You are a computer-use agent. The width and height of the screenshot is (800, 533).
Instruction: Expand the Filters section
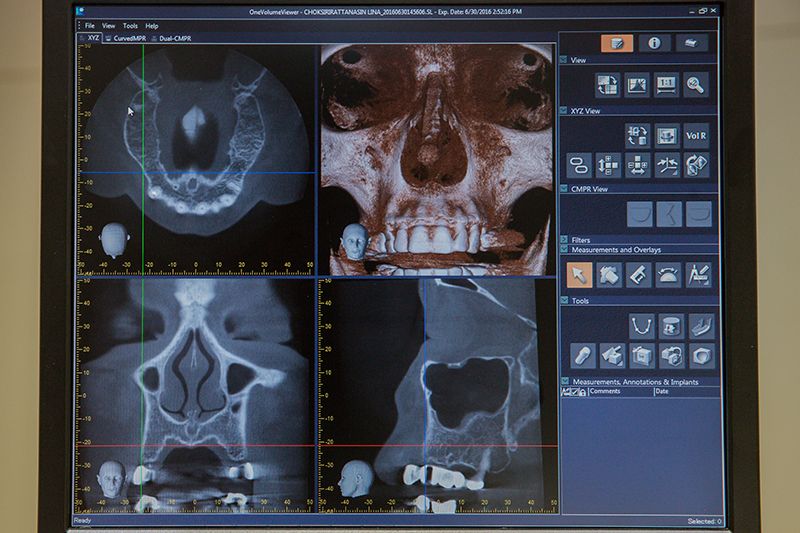click(564, 239)
